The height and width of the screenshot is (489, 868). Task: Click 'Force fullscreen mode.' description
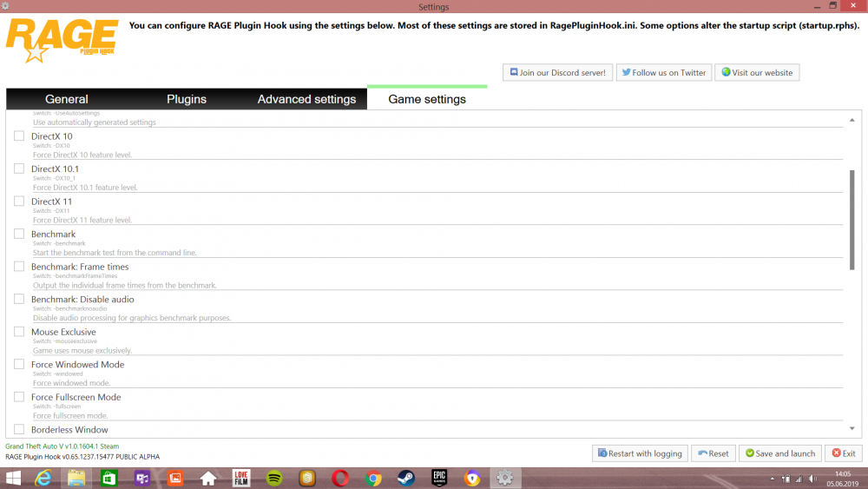tap(70, 416)
